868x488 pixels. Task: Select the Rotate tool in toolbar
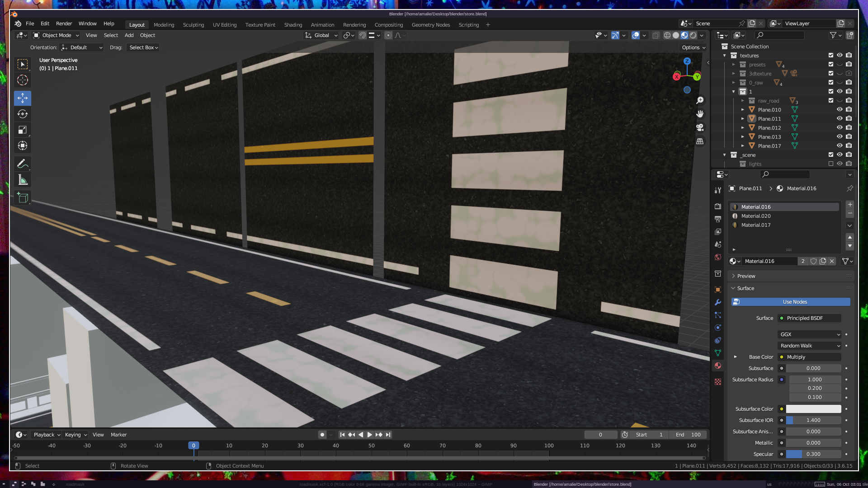click(x=23, y=114)
